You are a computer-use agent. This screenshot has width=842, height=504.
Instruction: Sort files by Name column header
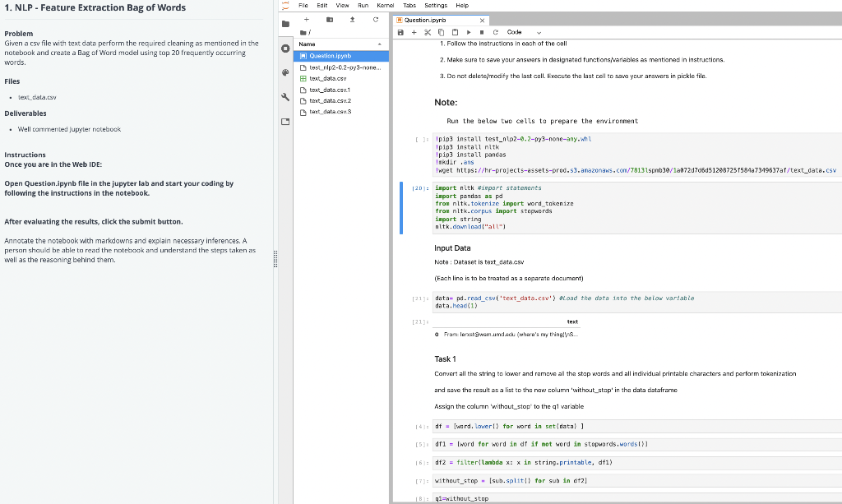(x=340, y=44)
